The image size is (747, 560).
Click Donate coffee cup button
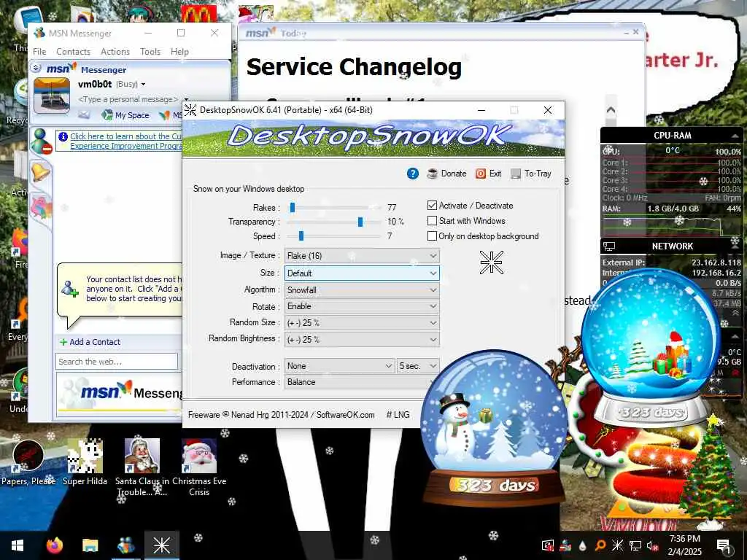click(446, 174)
